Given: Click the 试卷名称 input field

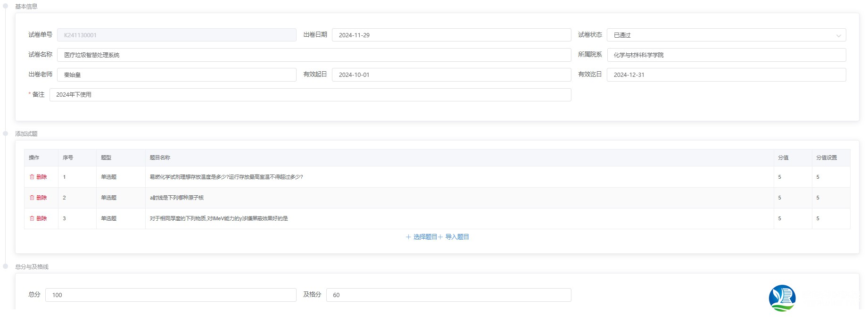Looking at the screenshot, I should coord(314,55).
